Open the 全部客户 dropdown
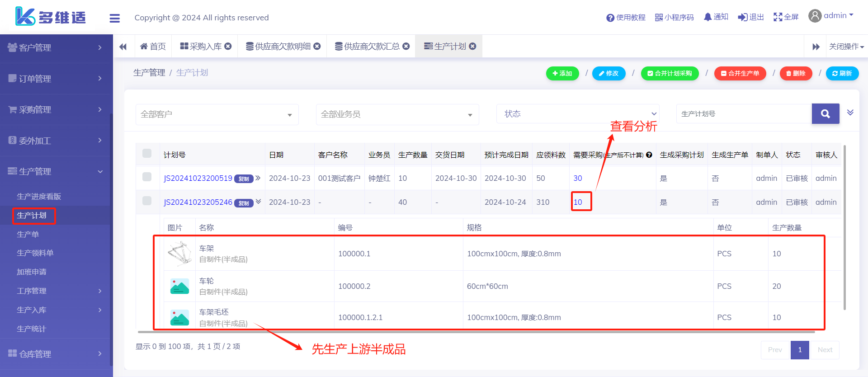Image resolution: width=868 pixels, height=377 pixels. point(217,114)
